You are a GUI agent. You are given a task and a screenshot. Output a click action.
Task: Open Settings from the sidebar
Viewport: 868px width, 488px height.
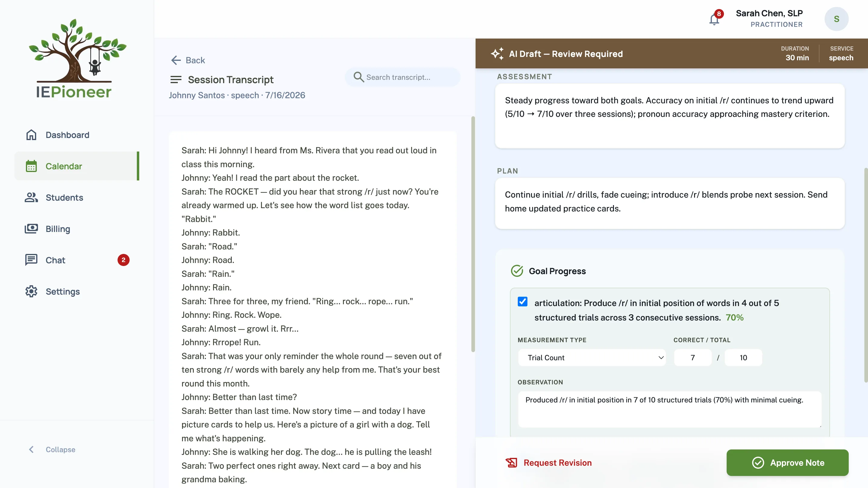pyautogui.click(x=77, y=291)
